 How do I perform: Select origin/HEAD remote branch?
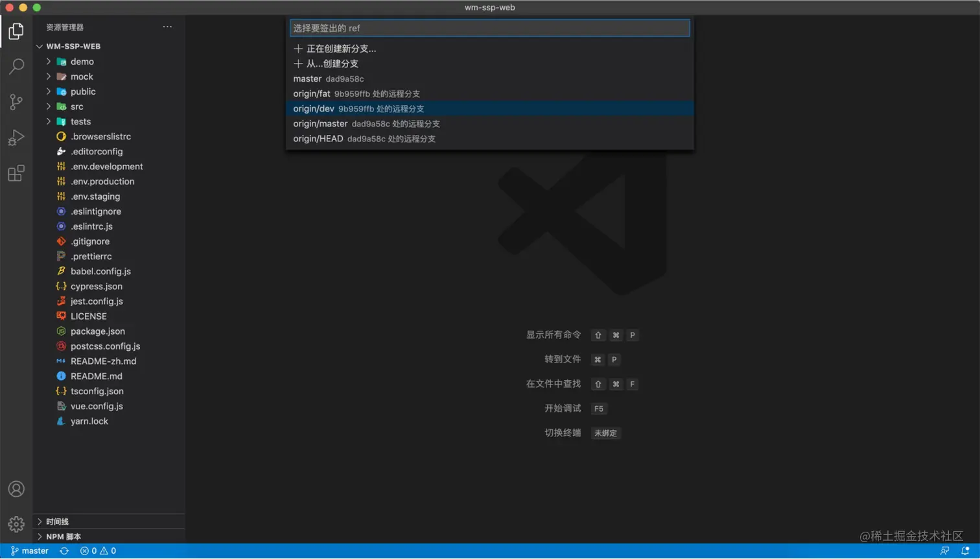pyautogui.click(x=490, y=138)
